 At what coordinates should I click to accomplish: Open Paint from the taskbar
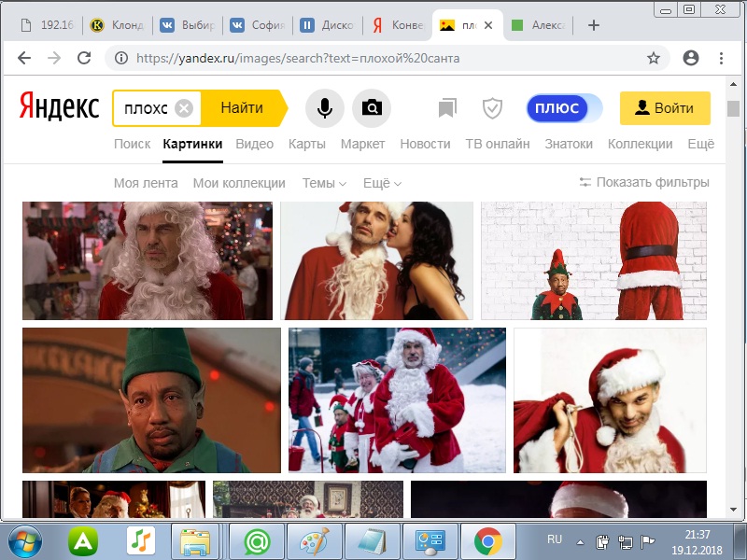pyautogui.click(x=315, y=542)
